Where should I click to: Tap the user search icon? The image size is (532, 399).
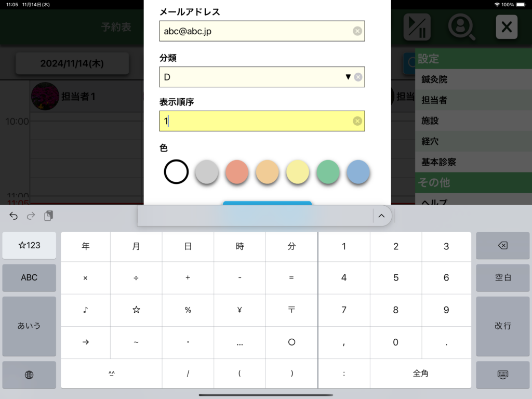pyautogui.click(x=461, y=27)
